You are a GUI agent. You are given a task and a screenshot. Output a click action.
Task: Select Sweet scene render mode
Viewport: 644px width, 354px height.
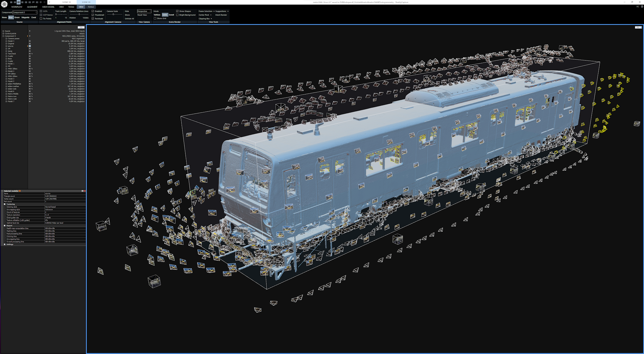click(x=171, y=15)
